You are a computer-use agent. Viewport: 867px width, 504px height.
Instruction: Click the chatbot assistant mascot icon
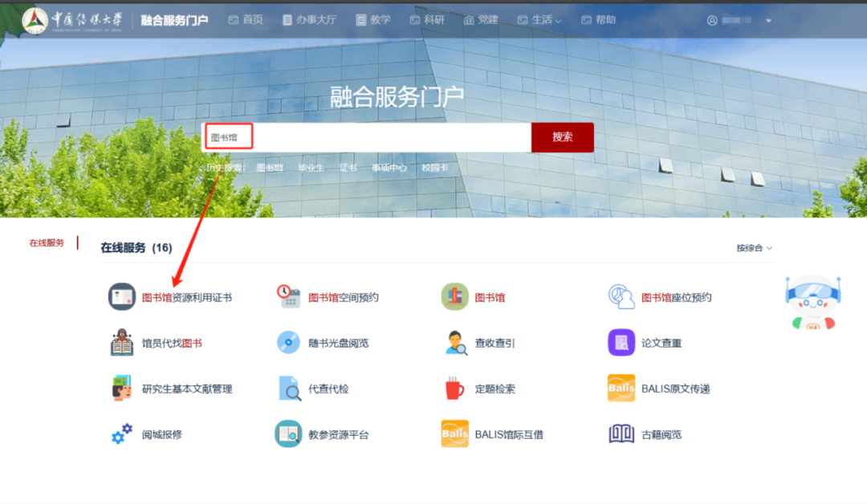813,301
